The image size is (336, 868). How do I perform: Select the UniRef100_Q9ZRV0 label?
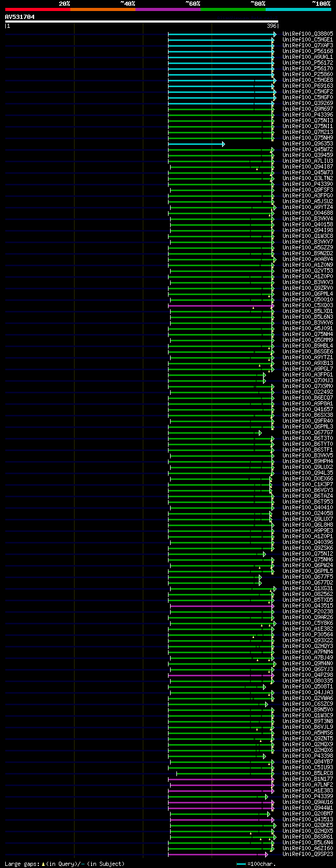click(308, 288)
